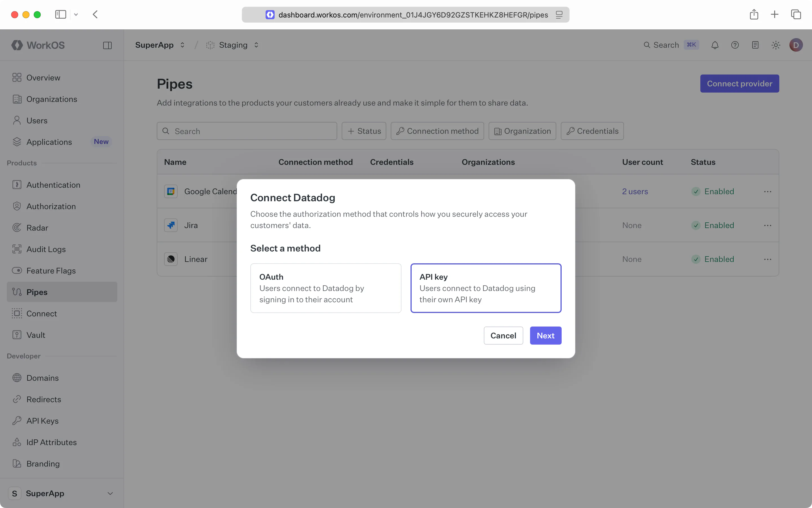812x508 pixels.
Task: Focus the Pipes search field
Action: tap(247, 131)
